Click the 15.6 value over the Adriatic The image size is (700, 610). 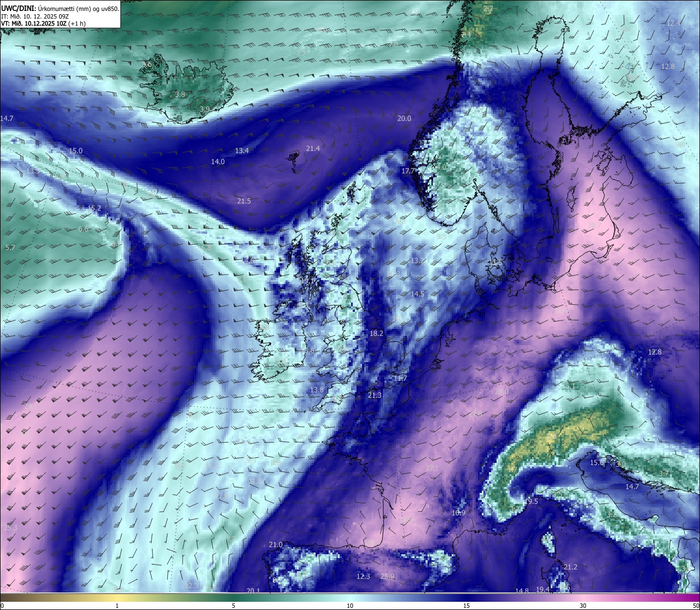click(597, 462)
